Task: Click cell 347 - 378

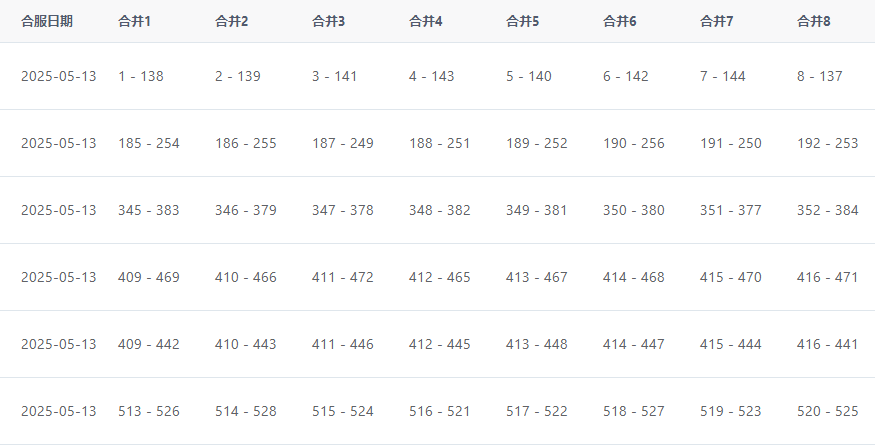Action: pyautogui.click(x=343, y=210)
